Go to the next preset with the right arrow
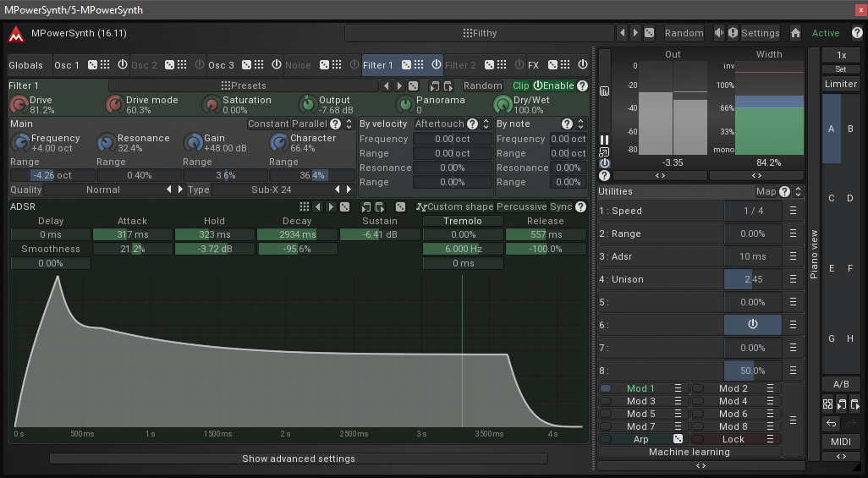 tap(635, 33)
